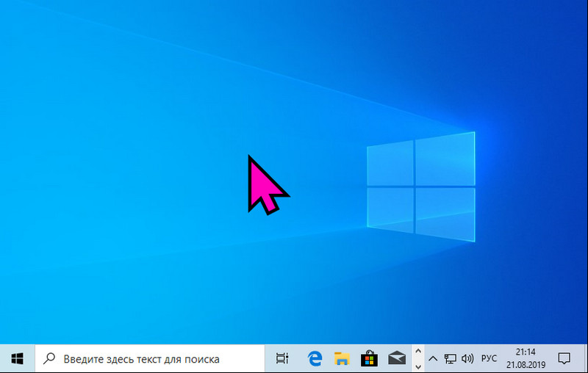Click the magnifier icon in the search box
This screenshot has height=373, width=588.
point(49,359)
